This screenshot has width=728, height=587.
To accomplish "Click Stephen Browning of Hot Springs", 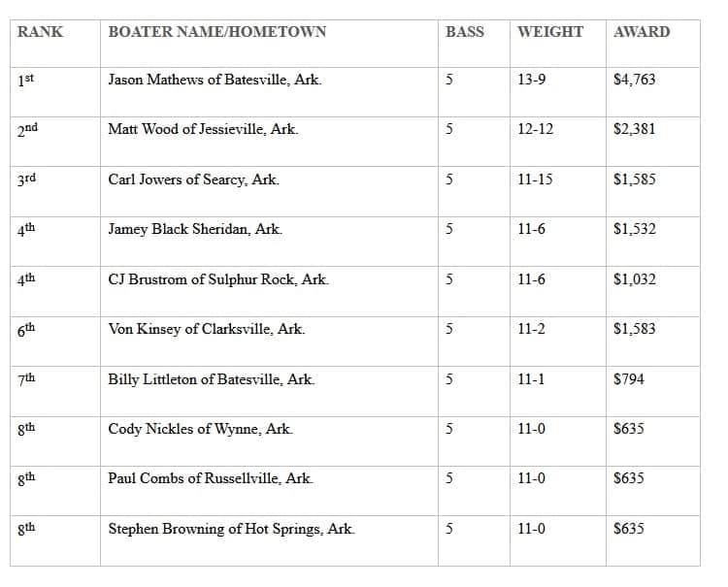I will click(231, 529).
